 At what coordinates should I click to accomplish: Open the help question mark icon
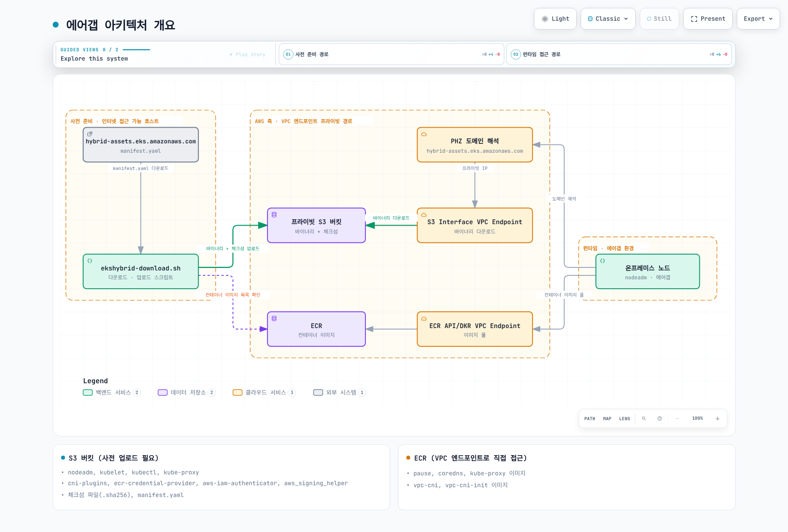point(659,419)
